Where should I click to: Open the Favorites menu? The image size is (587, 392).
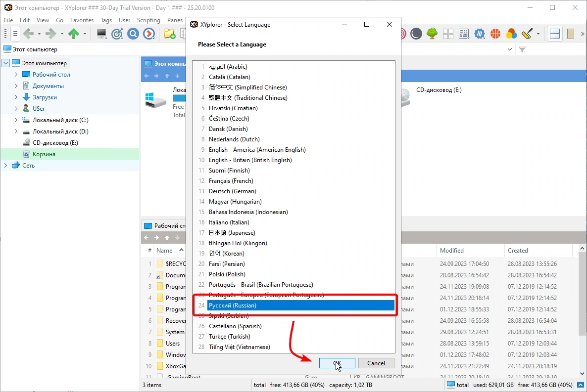82,20
